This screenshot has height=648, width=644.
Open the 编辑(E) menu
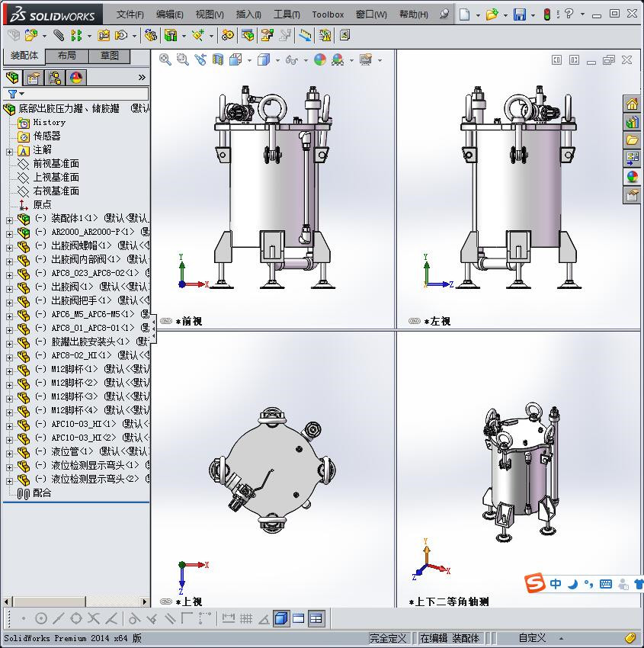pos(169,14)
